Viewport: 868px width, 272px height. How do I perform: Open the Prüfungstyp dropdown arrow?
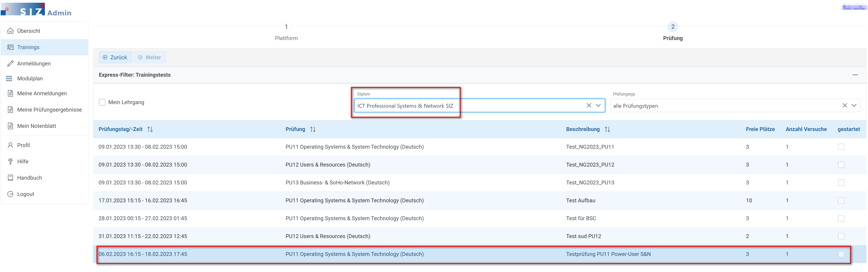point(854,105)
